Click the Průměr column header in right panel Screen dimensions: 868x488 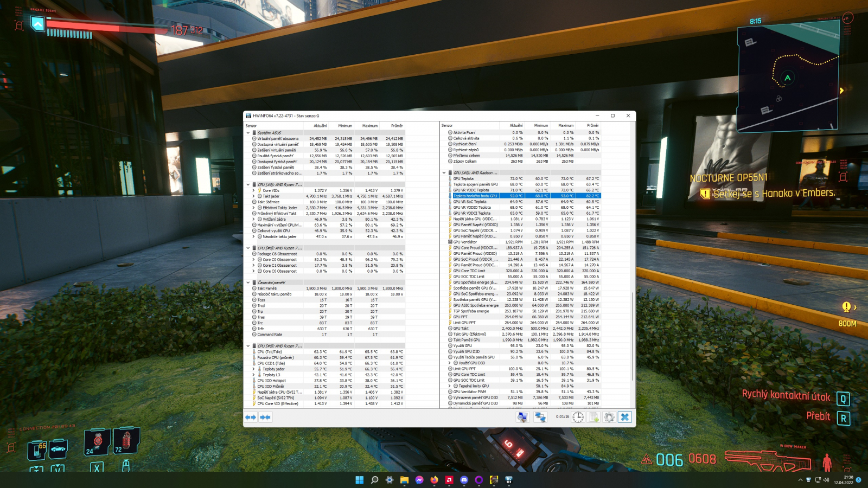(x=592, y=126)
